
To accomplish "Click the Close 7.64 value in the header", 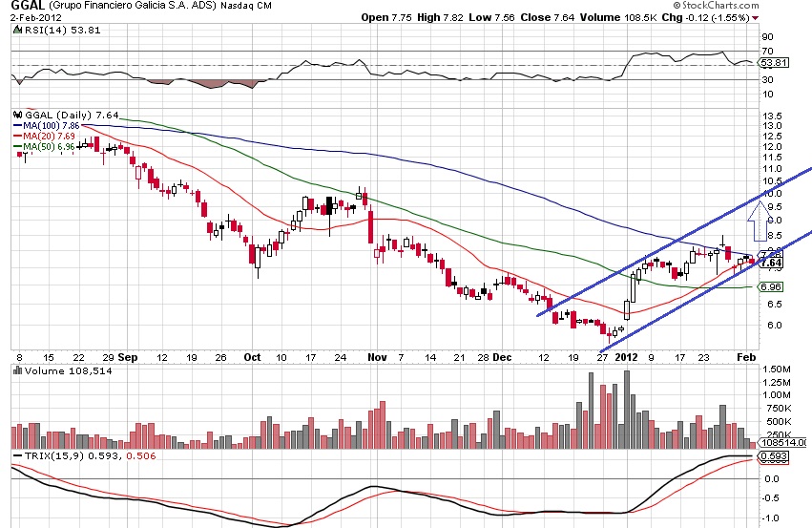I will (x=548, y=17).
